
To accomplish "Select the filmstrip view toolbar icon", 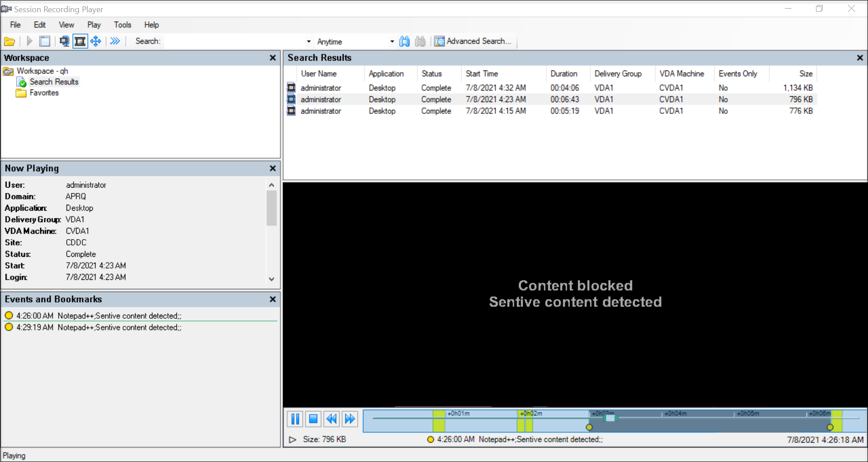I will 80,41.
